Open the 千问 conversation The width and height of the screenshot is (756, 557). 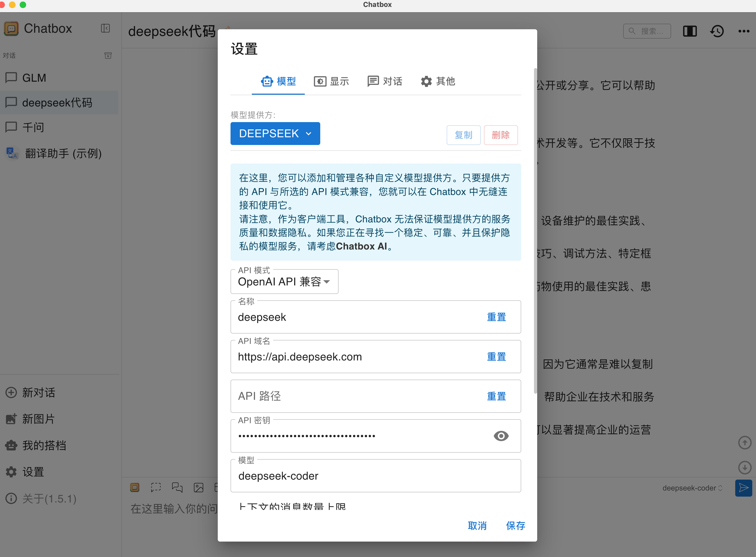pos(59,127)
